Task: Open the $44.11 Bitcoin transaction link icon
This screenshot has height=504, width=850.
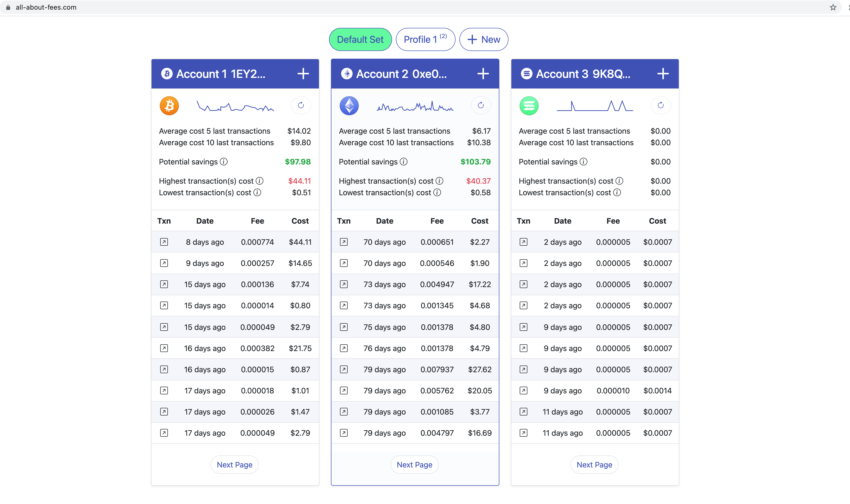Action: tap(164, 242)
